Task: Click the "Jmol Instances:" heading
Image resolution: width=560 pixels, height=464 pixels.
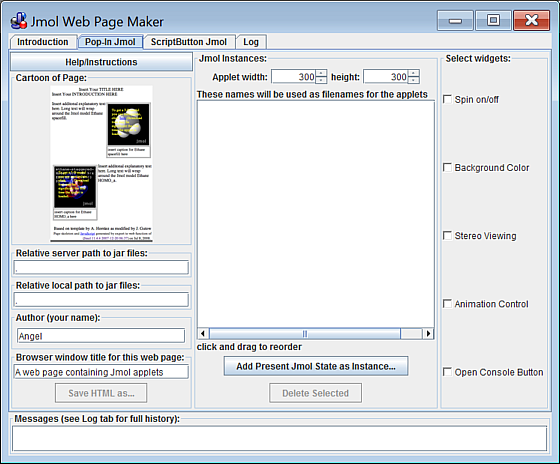Action: tap(232, 58)
